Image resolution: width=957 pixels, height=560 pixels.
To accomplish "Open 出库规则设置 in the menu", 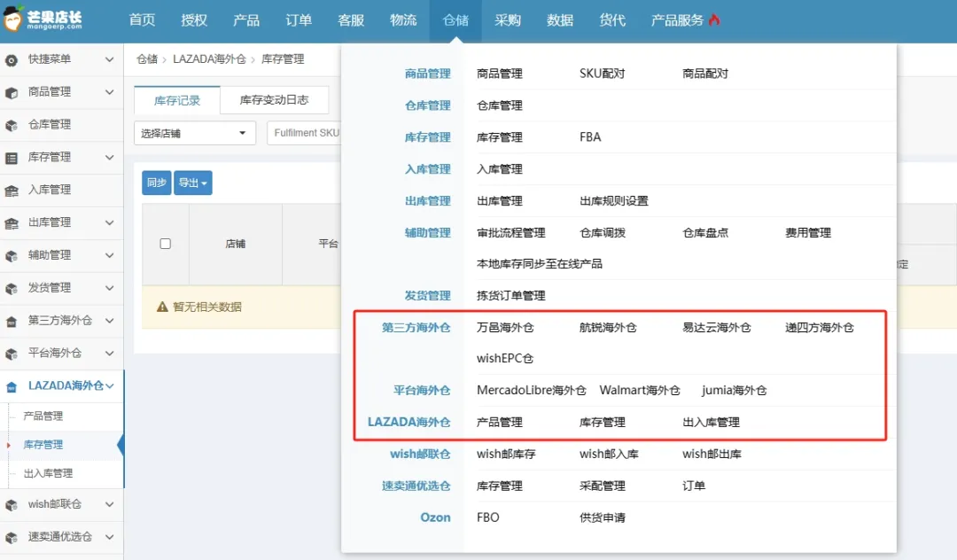I will point(613,201).
